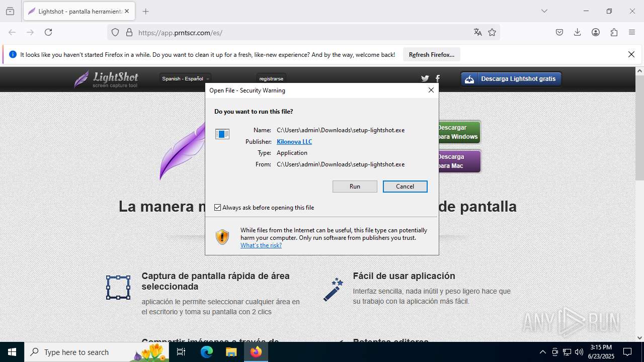Reload the current page
Viewport: 644px width, 362px height.
(48, 32)
